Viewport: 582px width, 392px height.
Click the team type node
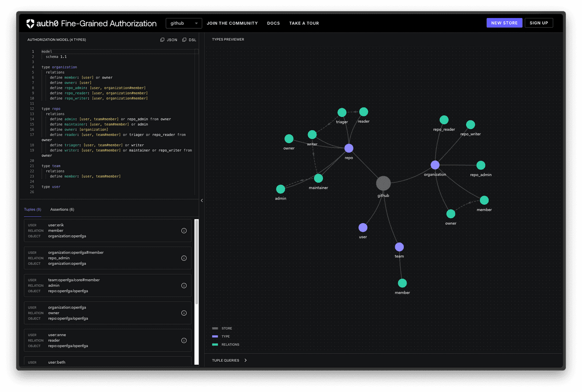point(399,247)
